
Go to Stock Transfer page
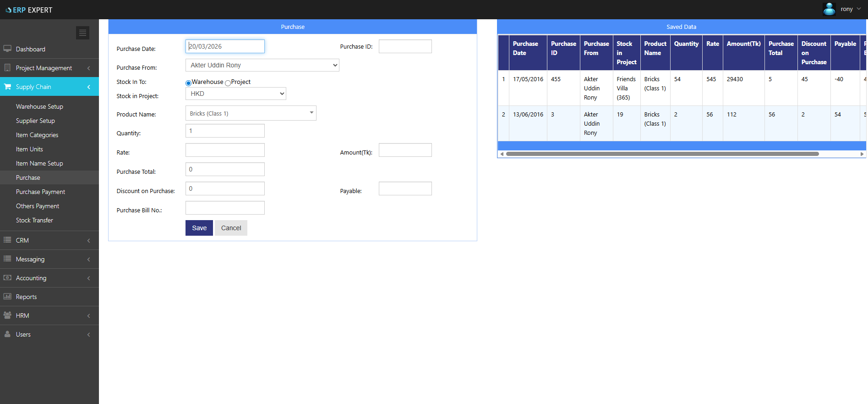click(x=34, y=220)
